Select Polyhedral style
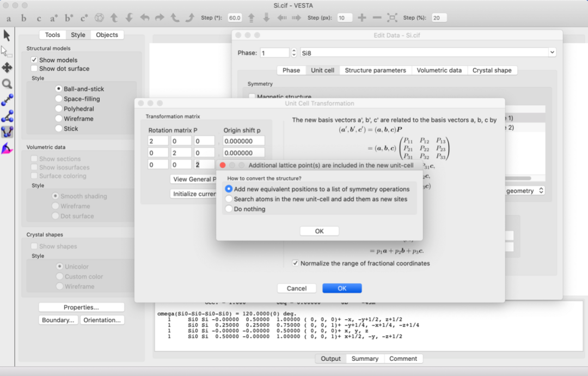This screenshot has width=588, height=376. pyautogui.click(x=58, y=108)
